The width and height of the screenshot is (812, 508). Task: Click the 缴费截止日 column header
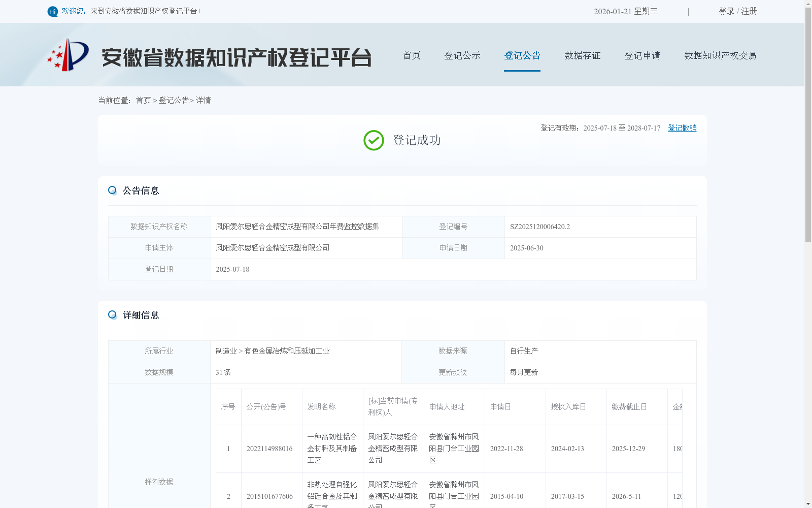click(629, 407)
